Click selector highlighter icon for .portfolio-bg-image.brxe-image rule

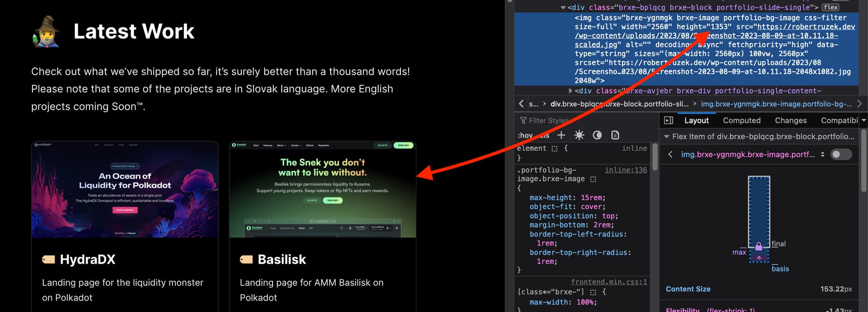point(593,179)
